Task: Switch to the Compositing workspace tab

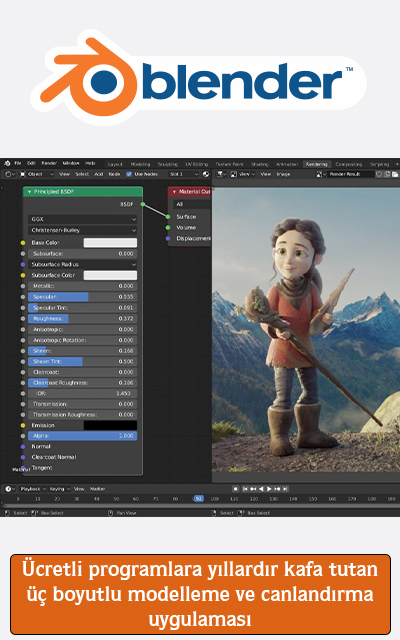Action: [x=349, y=164]
